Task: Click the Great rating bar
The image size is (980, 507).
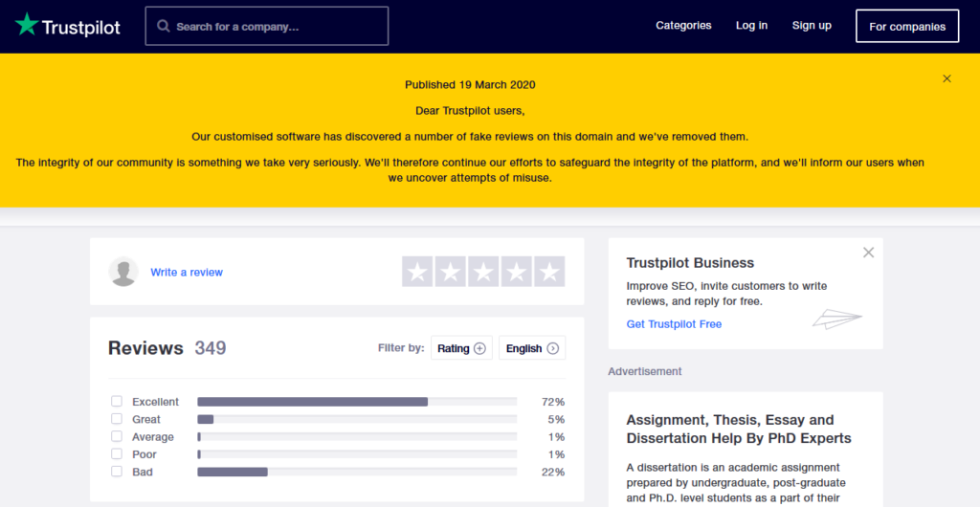Action: tap(357, 419)
